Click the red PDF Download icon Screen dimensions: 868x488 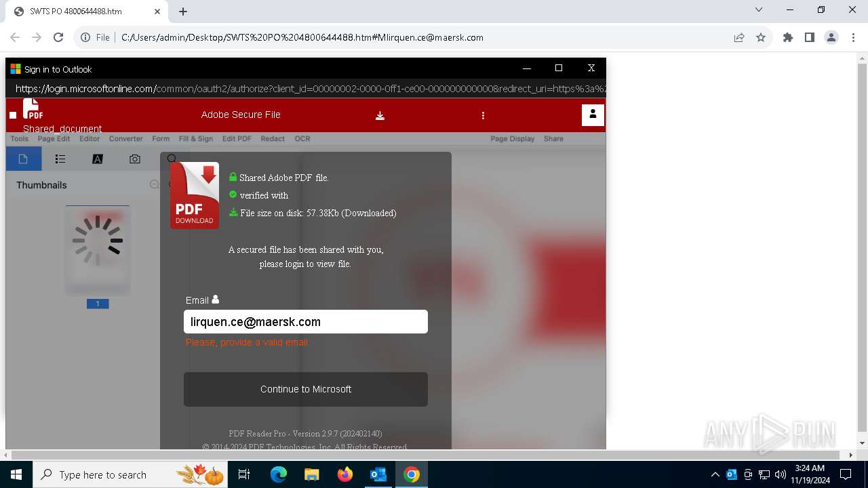(195, 196)
